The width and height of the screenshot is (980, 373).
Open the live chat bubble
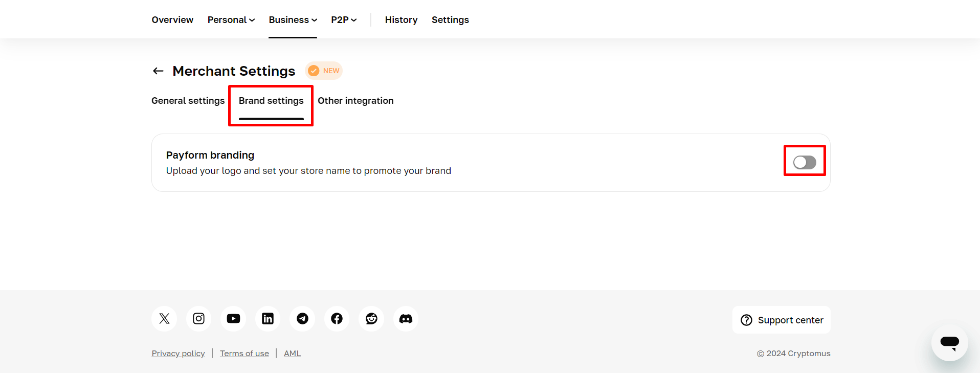point(949,343)
